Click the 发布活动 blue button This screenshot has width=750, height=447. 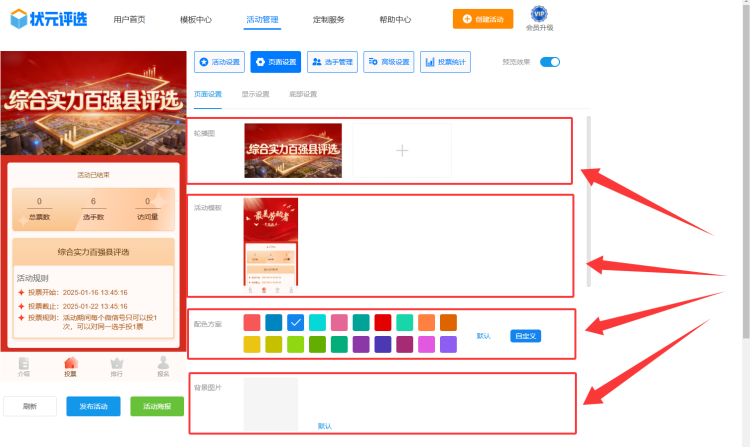93,406
